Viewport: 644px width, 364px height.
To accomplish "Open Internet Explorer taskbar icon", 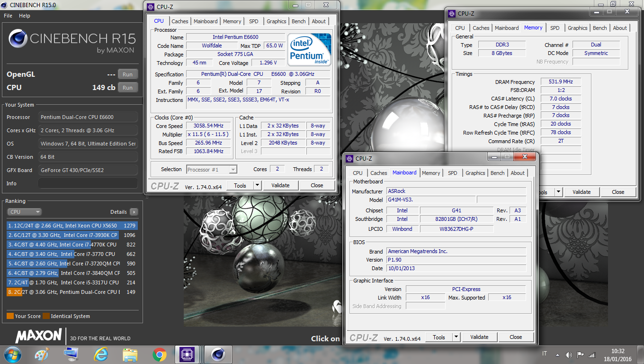I will [100, 354].
